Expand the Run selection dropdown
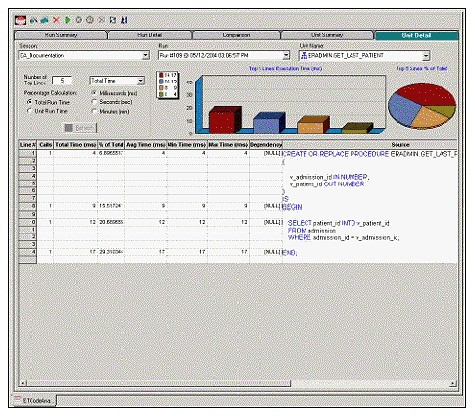475x416 pixels. 286,55
